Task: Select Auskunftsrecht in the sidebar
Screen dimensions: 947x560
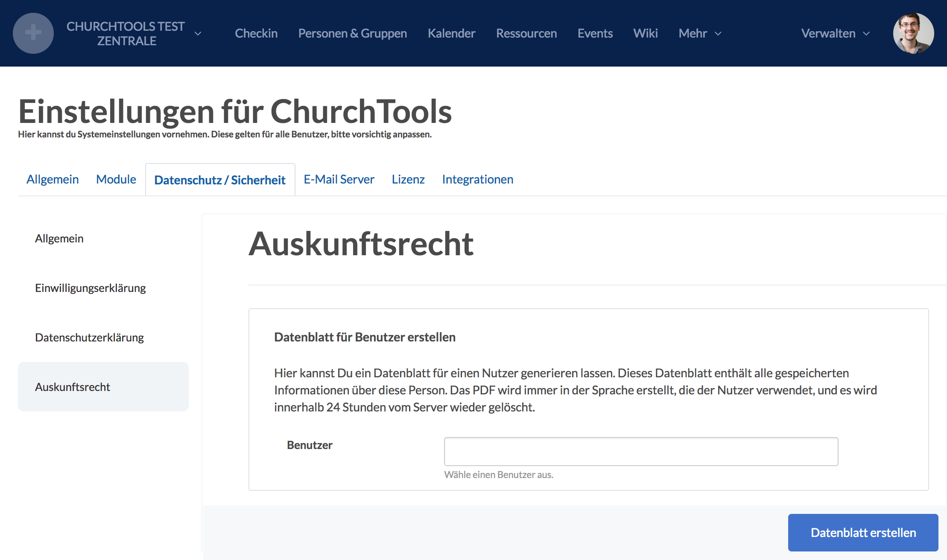Action: pyautogui.click(x=103, y=387)
